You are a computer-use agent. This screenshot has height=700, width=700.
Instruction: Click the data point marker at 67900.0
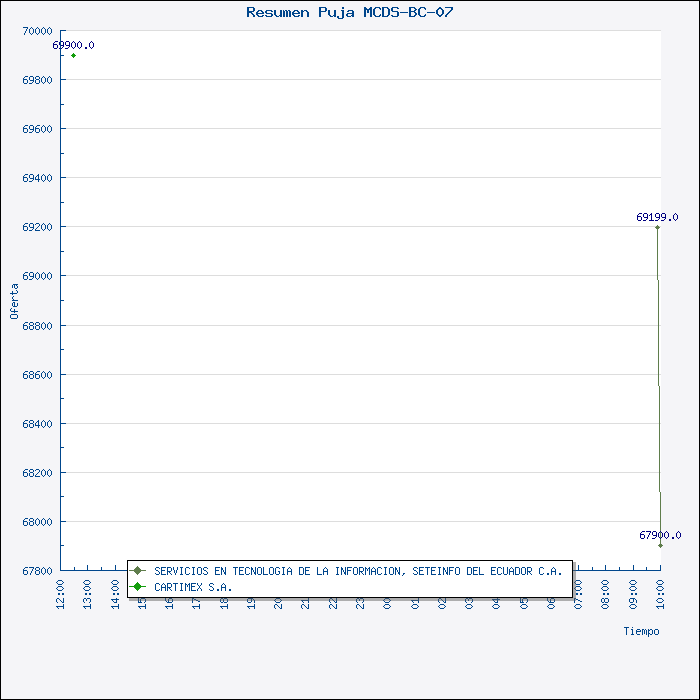660,545
